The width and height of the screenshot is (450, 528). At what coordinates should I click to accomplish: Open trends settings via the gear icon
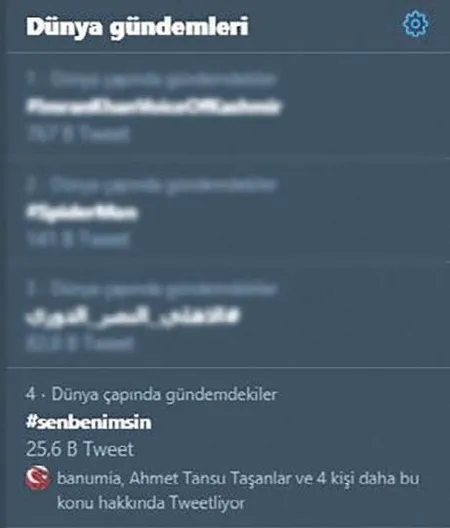pos(415,23)
